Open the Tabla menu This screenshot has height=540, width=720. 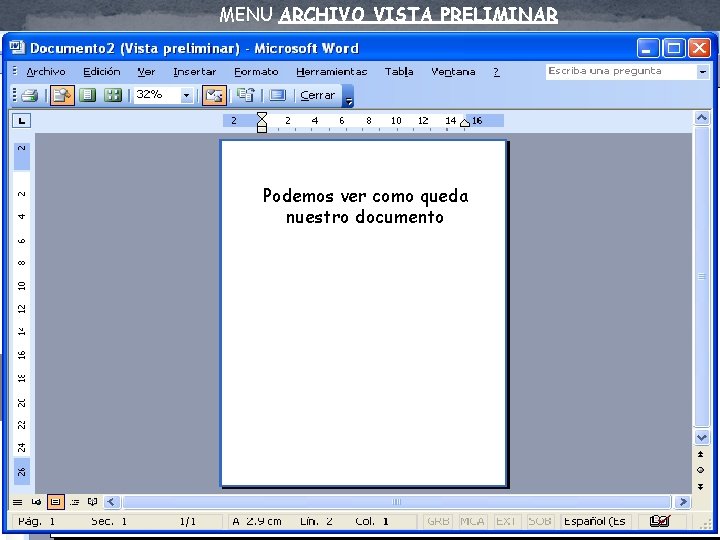click(399, 72)
